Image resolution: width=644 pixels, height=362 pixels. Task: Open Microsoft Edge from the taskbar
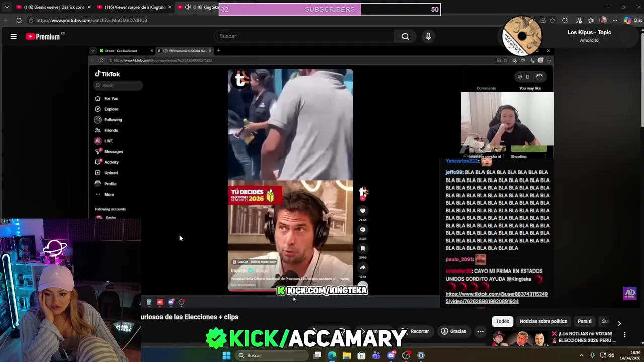332,355
